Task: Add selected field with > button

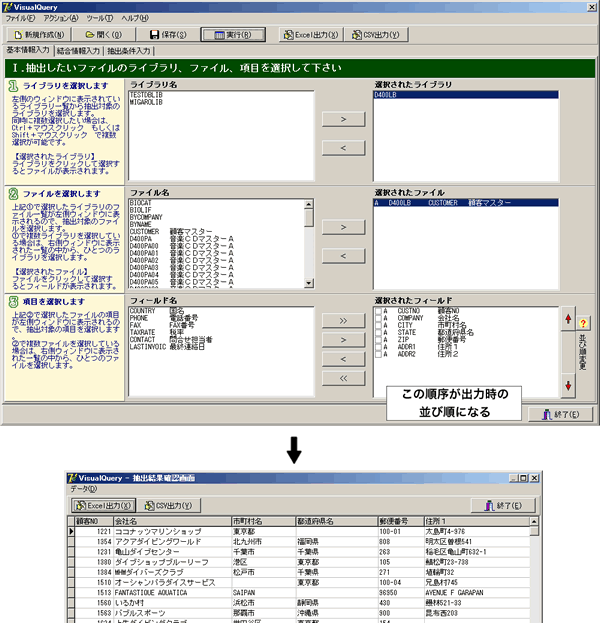Action: [x=343, y=340]
